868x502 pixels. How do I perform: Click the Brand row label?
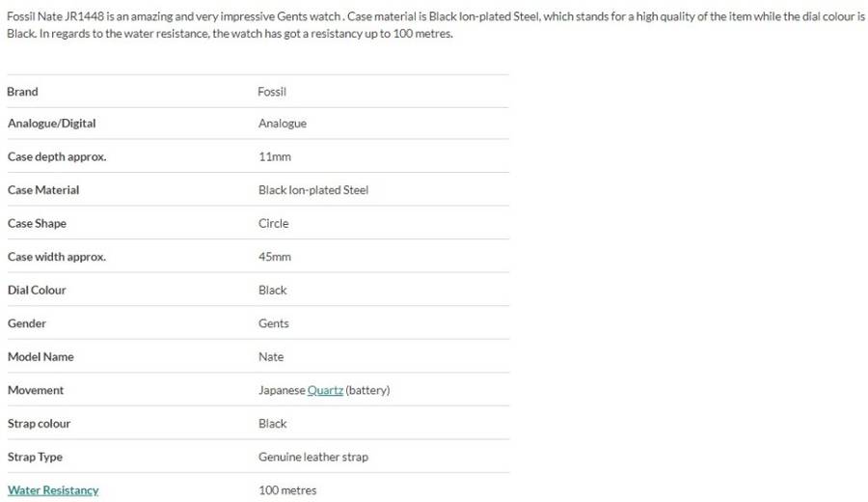click(x=23, y=92)
